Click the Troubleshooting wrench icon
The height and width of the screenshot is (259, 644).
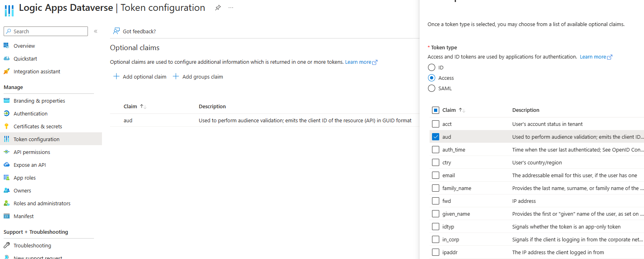[x=6, y=245]
